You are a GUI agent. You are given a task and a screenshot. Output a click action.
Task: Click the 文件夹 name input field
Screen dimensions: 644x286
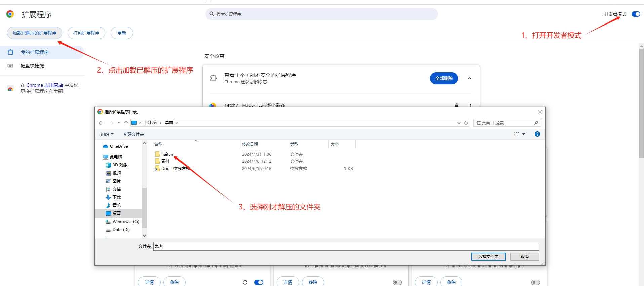click(x=346, y=246)
